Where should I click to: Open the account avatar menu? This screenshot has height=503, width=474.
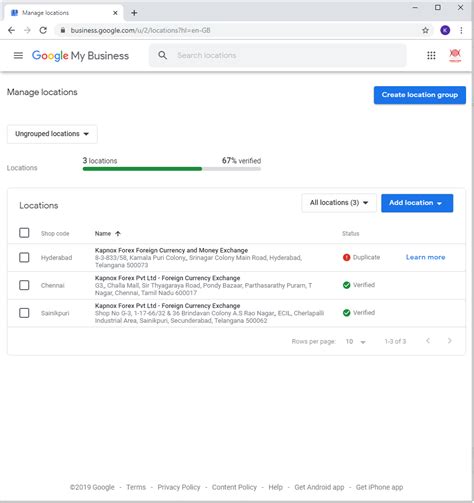point(455,55)
